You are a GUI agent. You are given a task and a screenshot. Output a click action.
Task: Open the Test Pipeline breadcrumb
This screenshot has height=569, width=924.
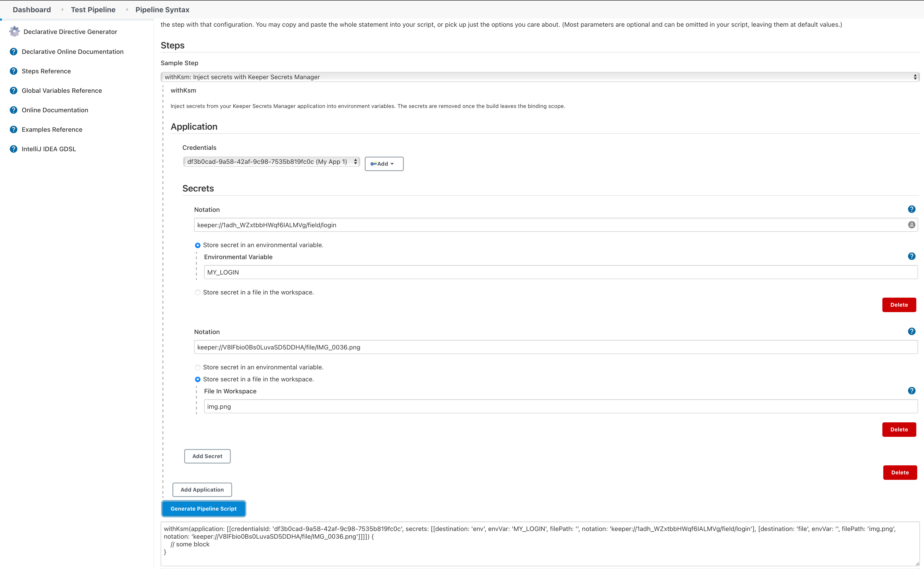tap(93, 10)
